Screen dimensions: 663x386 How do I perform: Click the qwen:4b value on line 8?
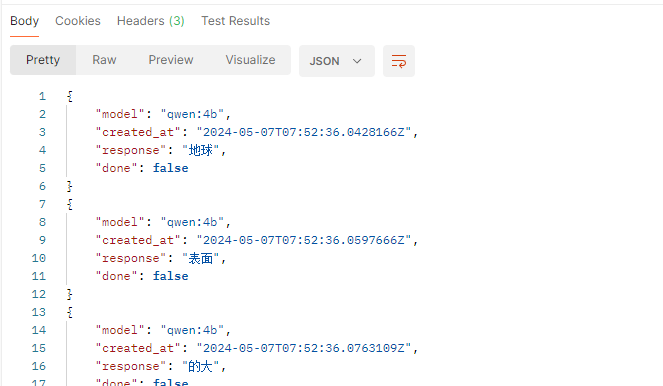coord(192,222)
